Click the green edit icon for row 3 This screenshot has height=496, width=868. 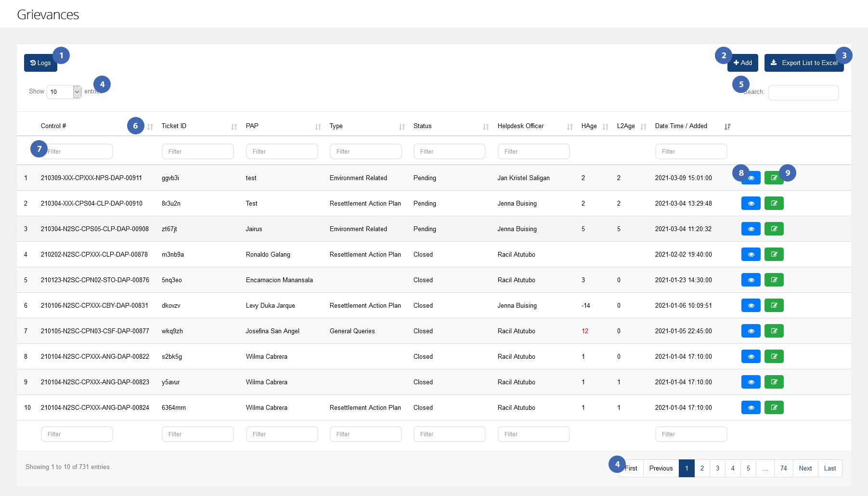click(774, 229)
